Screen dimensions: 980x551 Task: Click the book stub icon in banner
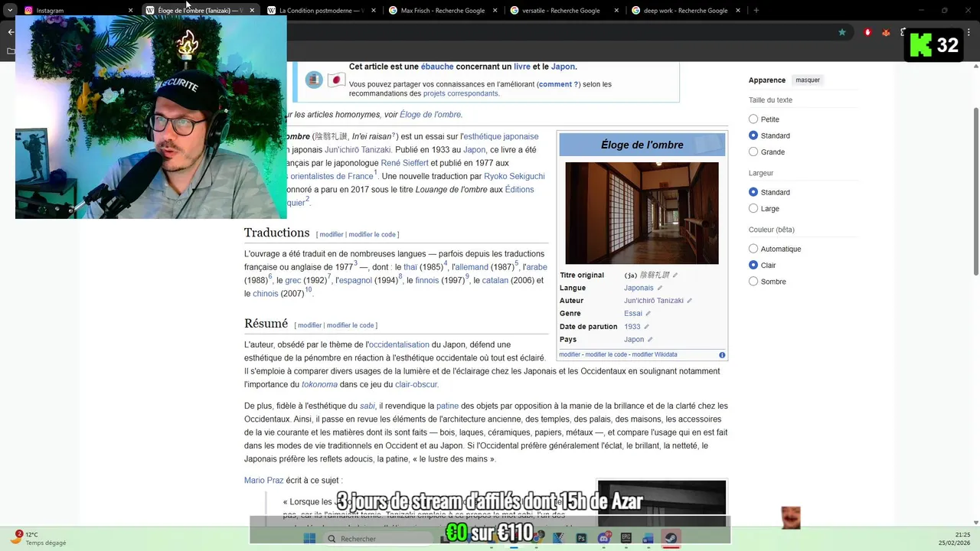(314, 80)
